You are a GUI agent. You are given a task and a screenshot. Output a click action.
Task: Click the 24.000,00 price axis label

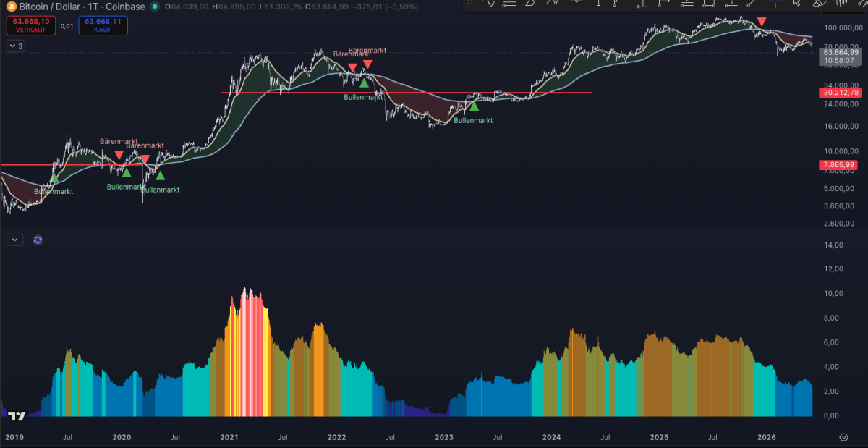point(842,104)
